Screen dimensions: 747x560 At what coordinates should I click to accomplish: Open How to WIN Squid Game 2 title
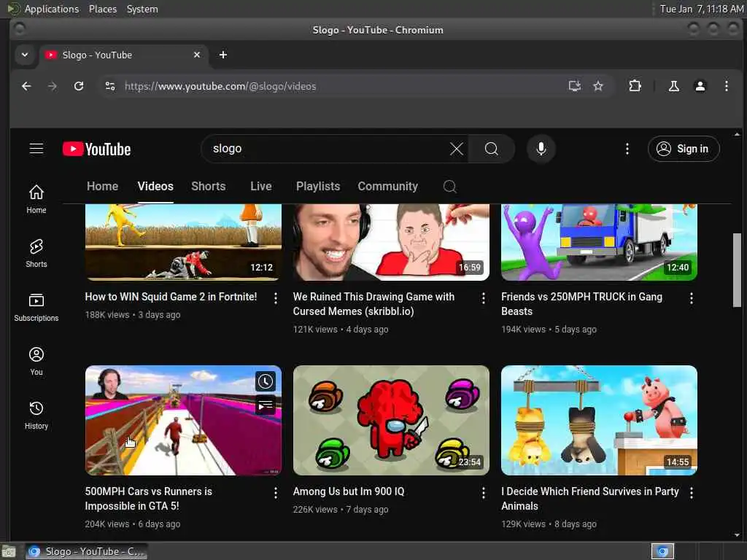(171, 297)
